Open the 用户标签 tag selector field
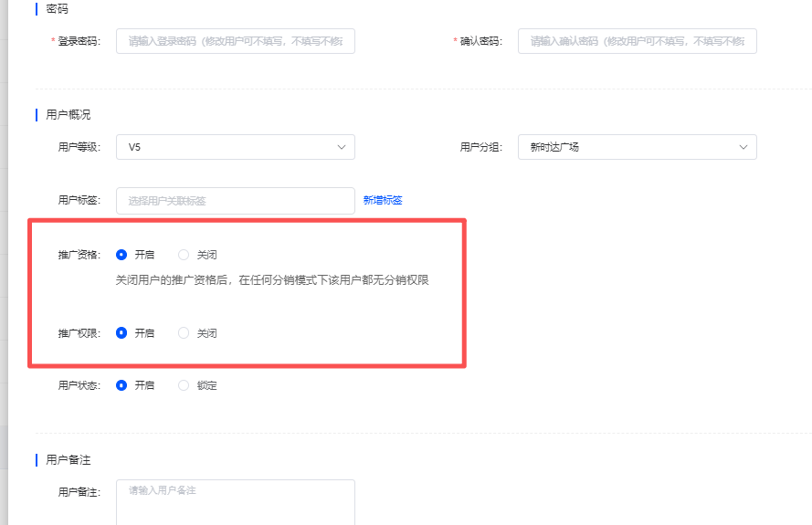Screen dimensions: 812x525 (x=235, y=201)
